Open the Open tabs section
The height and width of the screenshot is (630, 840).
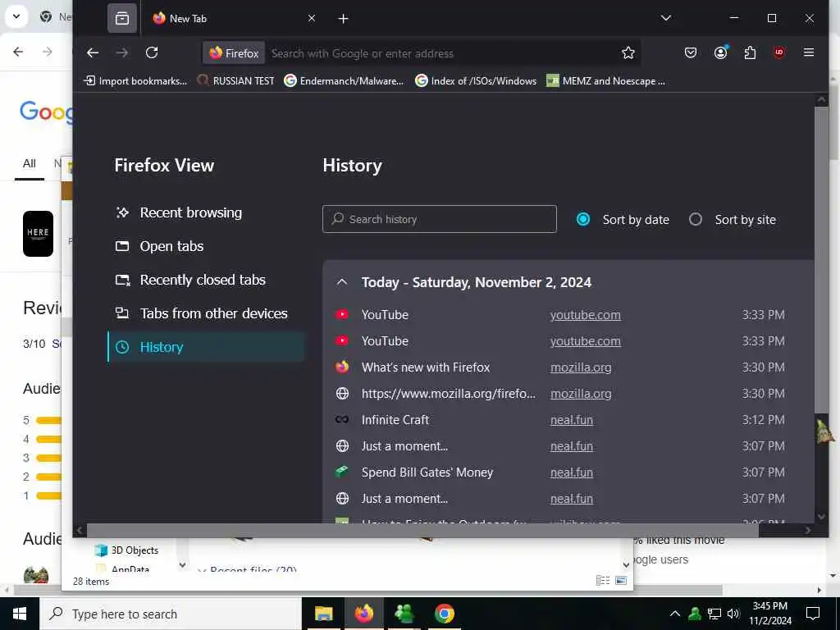point(206,246)
